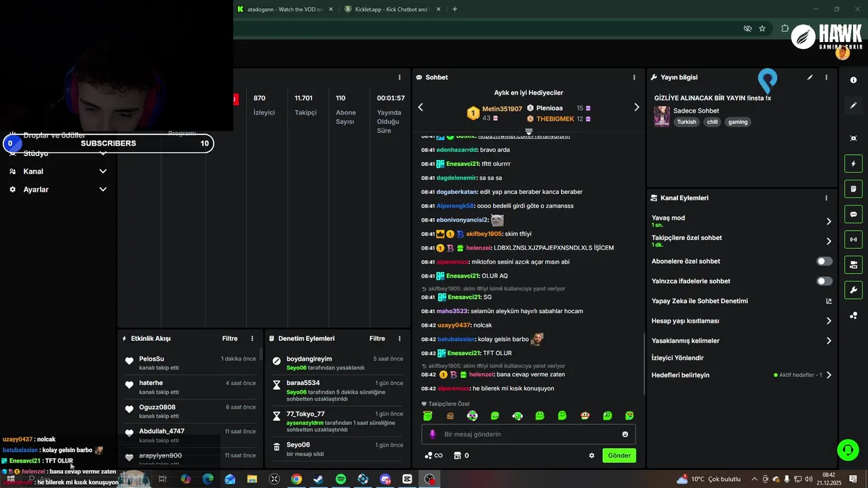Click username Metin351907 in top gifters
The height and width of the screenshot is (488, 868).
coord(502,108)
